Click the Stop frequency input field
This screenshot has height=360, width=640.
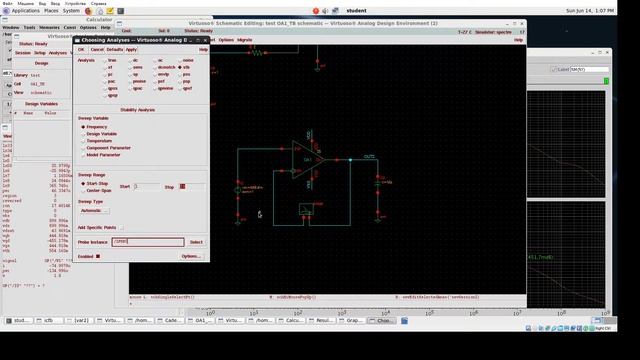(192, 187)
